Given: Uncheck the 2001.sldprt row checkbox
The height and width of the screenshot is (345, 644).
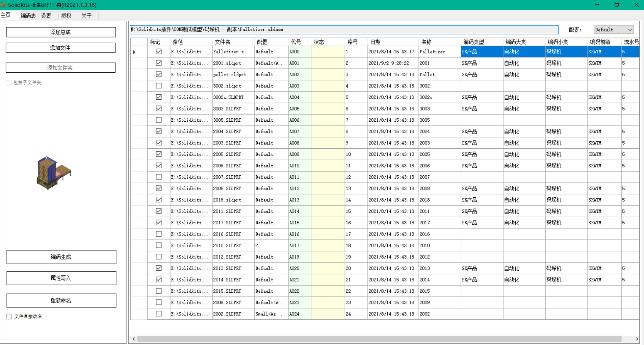Looking at the screenshot, I should [x=159, y=63].
